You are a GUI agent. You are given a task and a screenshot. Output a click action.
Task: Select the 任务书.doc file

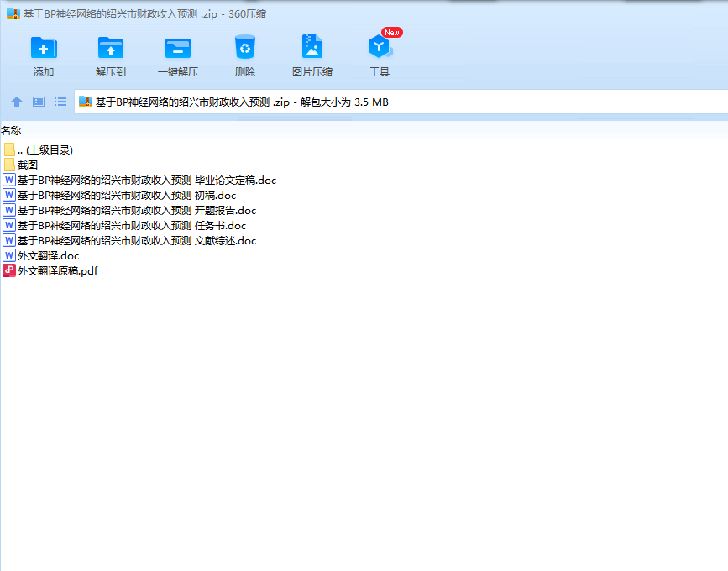pyautogui.click(x=124, y=226)
